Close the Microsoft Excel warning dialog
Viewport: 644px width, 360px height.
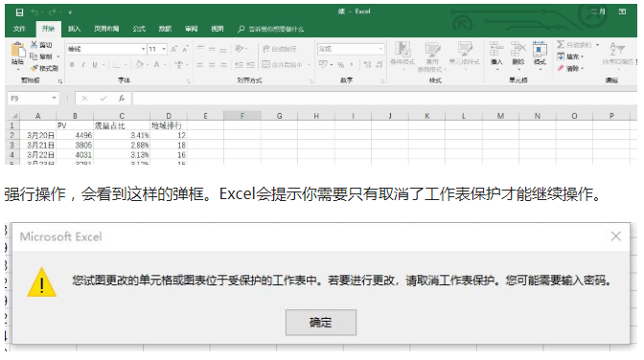615,236
